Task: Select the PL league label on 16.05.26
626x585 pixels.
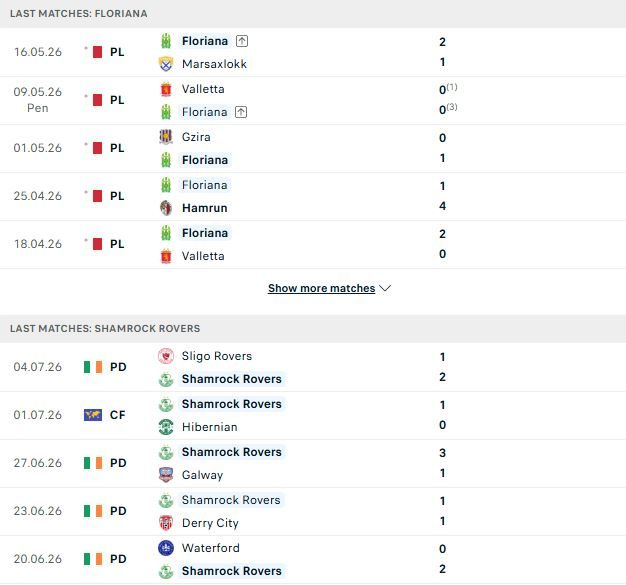Action: click(117, 52)
